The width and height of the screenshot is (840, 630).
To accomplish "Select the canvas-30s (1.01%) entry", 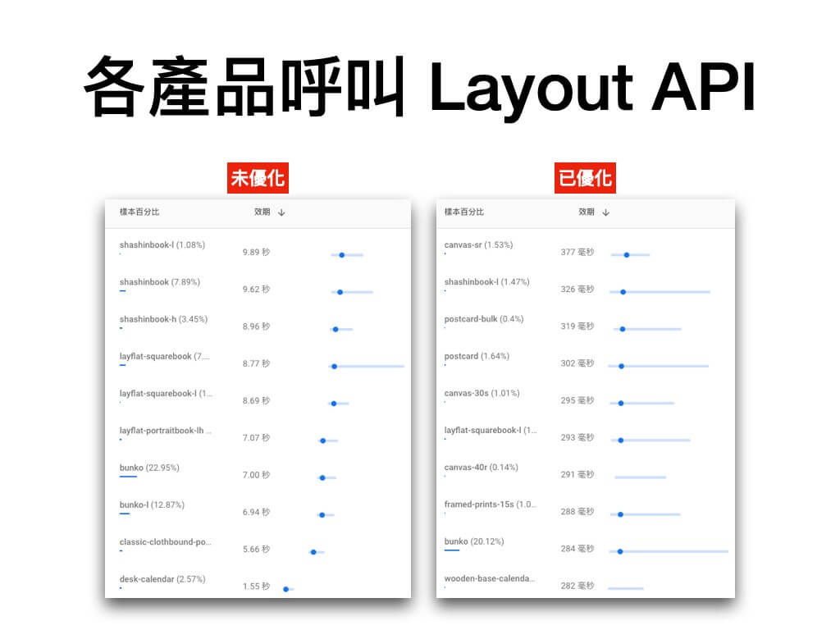I will (482, 393).
